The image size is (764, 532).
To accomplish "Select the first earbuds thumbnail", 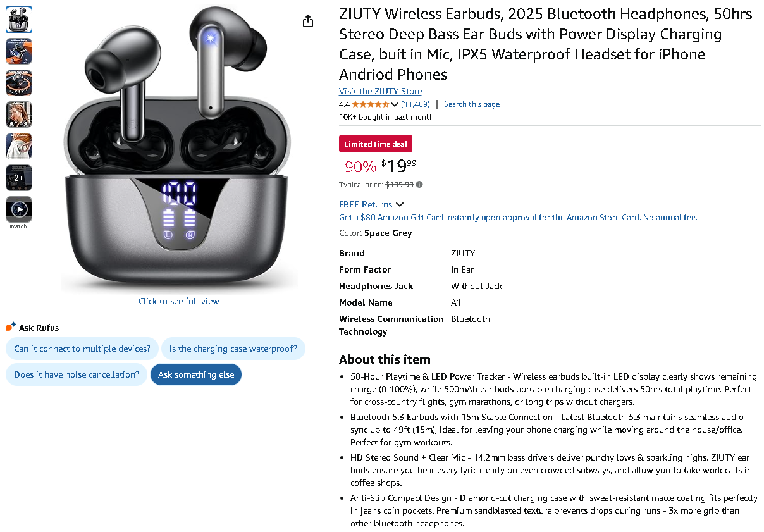I will [19, 20].
